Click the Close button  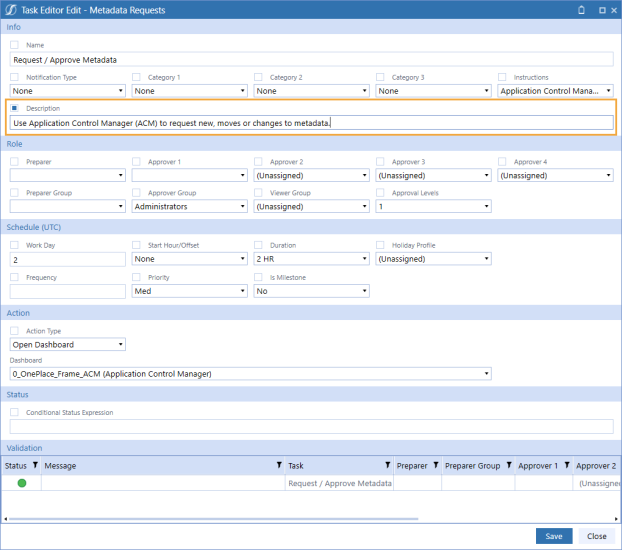click(x=597, y=536)
